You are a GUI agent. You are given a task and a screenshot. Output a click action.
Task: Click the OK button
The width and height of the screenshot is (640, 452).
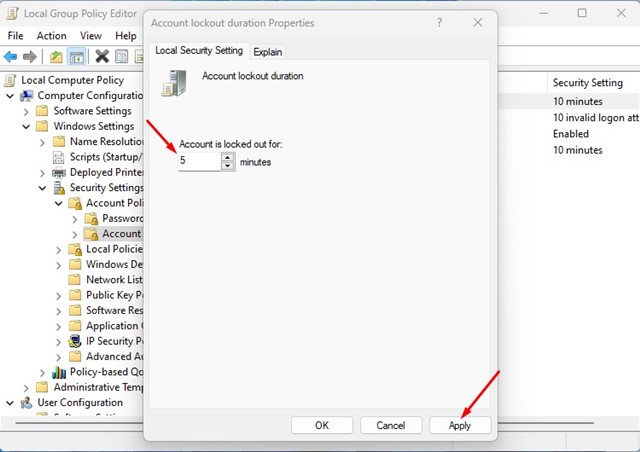coord(322,425)
